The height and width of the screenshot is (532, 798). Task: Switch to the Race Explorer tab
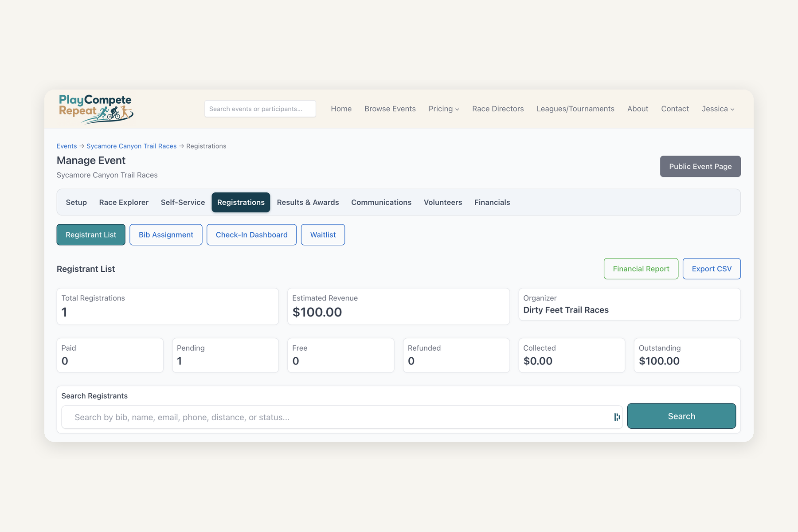[x=124, y=202]
